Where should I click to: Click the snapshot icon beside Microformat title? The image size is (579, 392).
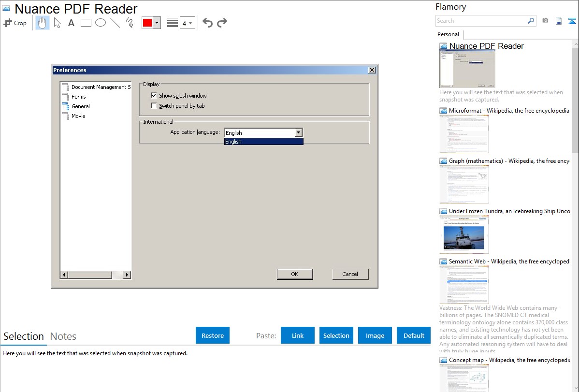pos(443,111)
